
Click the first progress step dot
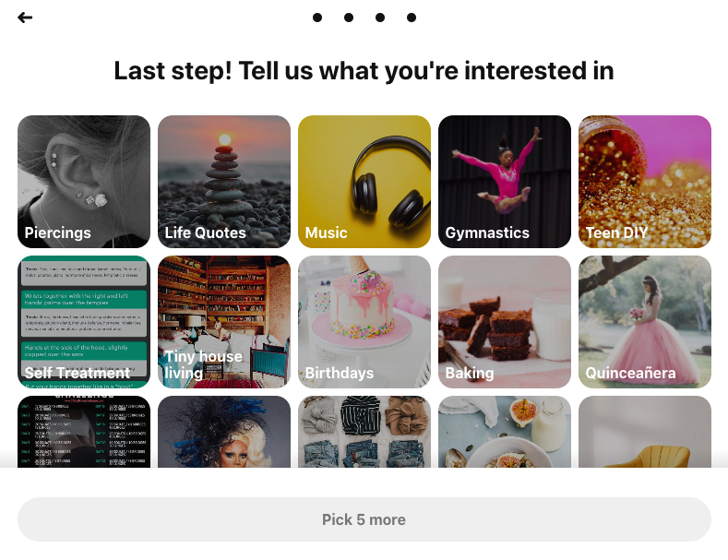pyautogui.click(x=317, y=18)
